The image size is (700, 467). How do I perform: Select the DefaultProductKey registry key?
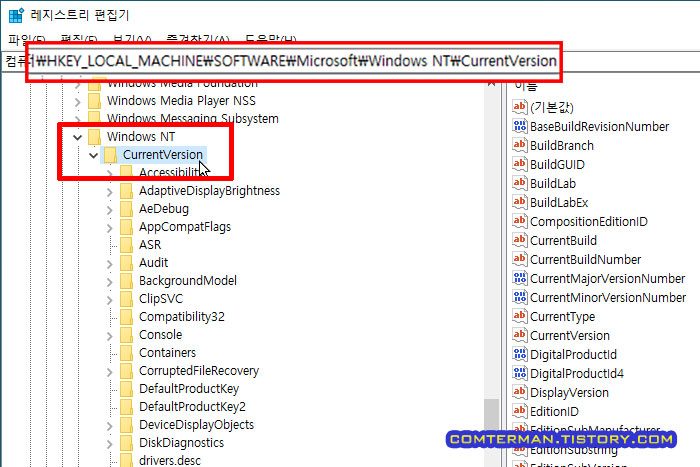(189, 389)
